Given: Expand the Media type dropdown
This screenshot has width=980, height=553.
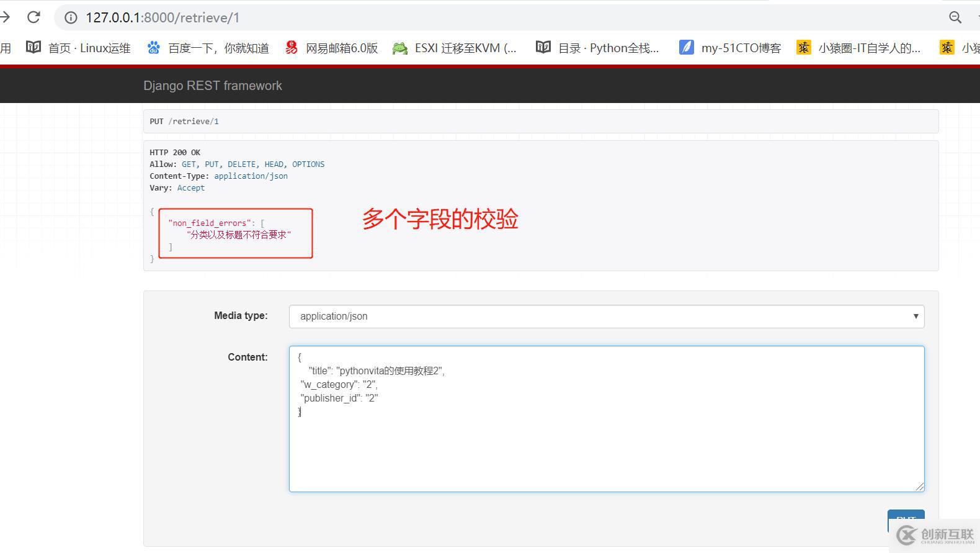Looking at the screenshot, I should pyautogui.click(x=607, y=317).
